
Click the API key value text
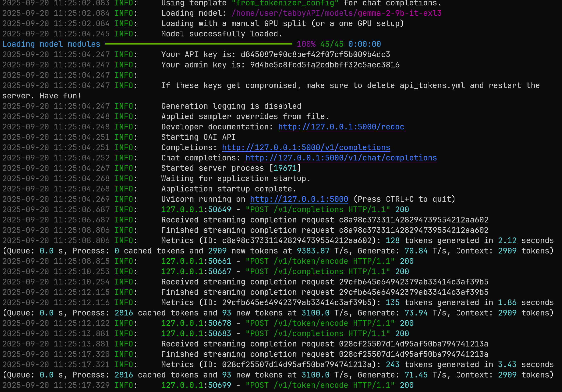(x=315, y=54)
